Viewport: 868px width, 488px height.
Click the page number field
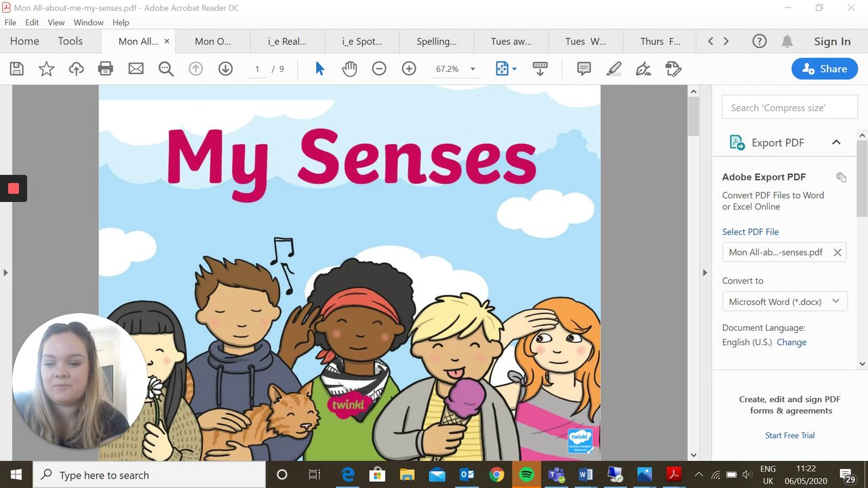pyautogui.click(x=257, y=69)
